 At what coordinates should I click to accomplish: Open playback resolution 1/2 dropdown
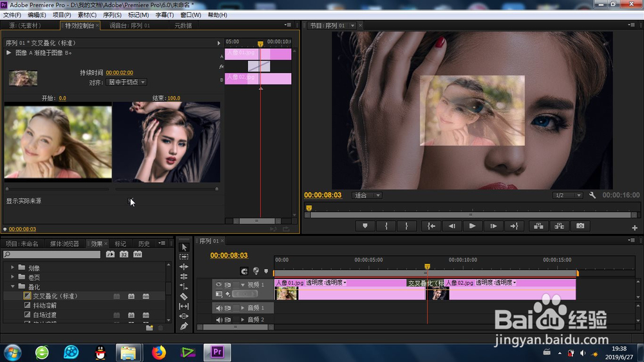(567, 195)
